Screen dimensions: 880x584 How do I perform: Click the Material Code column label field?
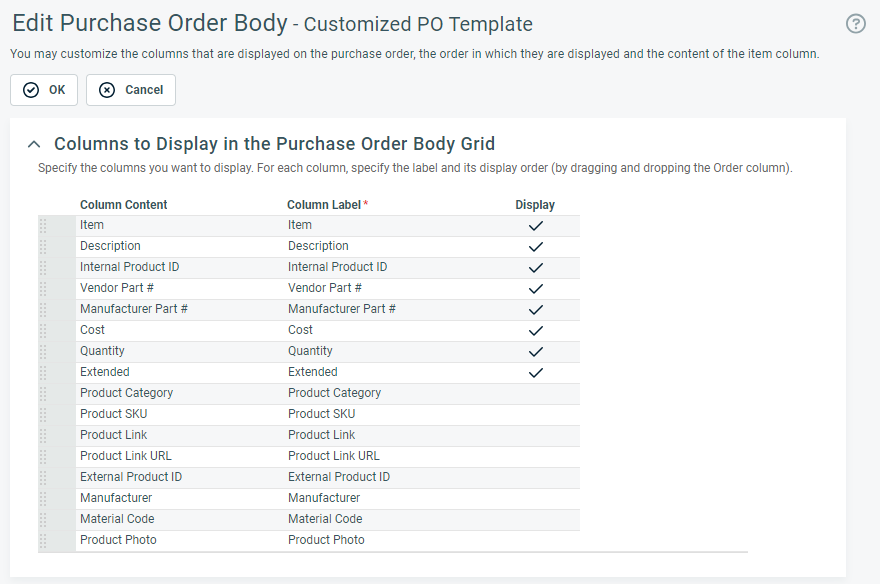point(390,520)
